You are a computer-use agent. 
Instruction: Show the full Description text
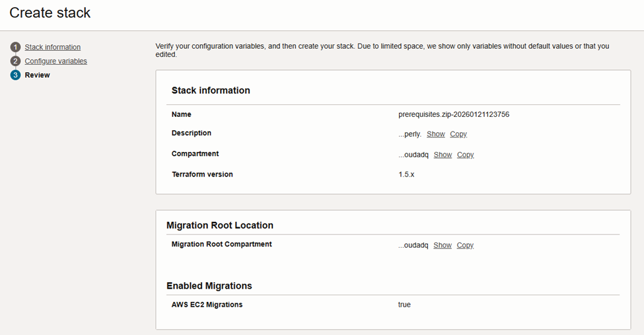point(435,134)
